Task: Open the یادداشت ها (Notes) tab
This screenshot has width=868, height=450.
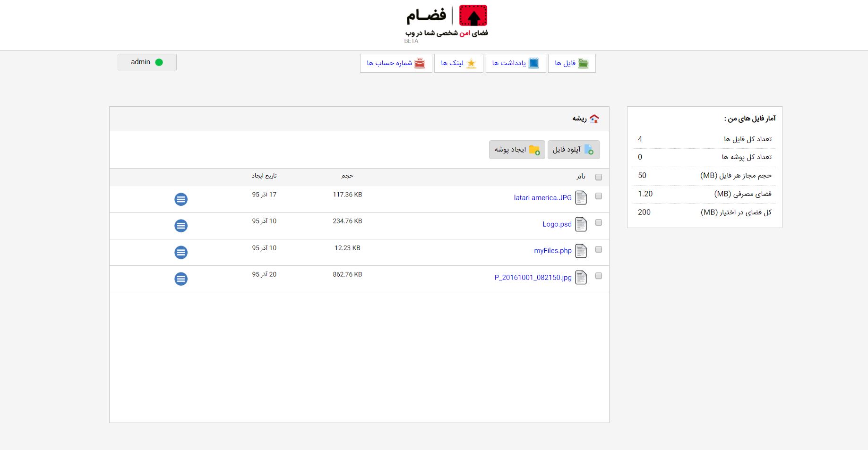Action: pos(516,63)
